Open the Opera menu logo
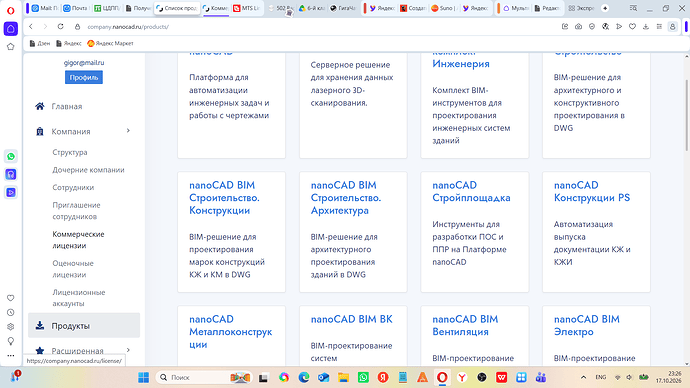This screenshot has height=388, width=690. click(x=11, y=11)
